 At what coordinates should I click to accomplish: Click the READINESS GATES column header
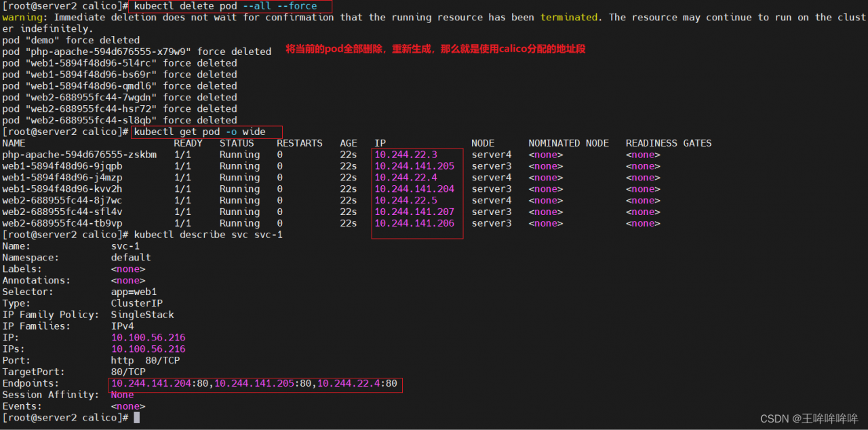tap(669, 143)
